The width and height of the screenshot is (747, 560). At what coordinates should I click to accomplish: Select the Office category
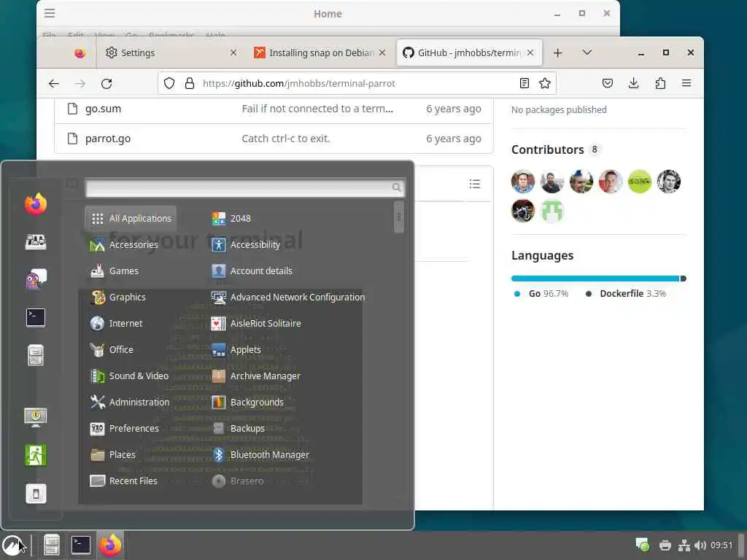coord(131,349)
